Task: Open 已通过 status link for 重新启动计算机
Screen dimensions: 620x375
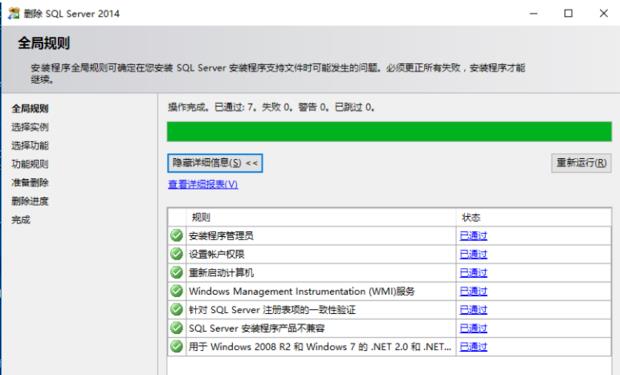Action: (x=473, y=273)
